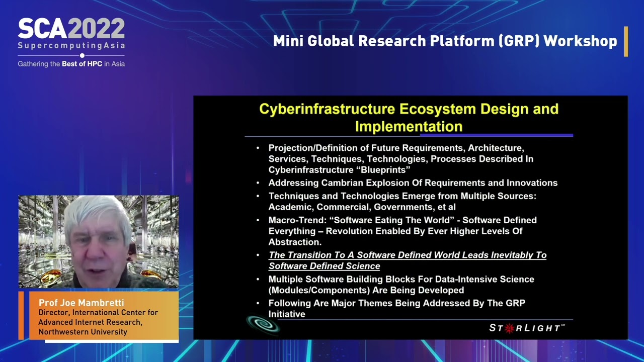This screenshot has width=644, height=362.
Task: Click the 'Academic, Commercial, Governments, et al' line
Action: click(x=362, y=207)
